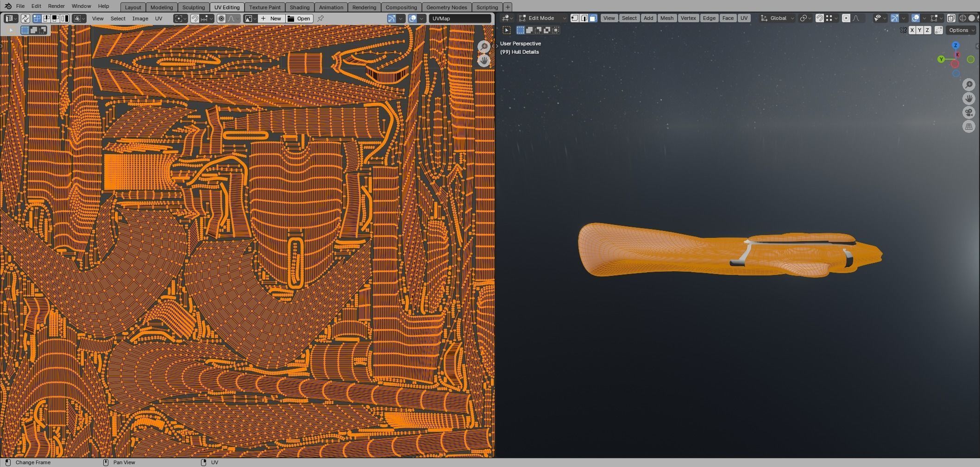Select UV face selection mode

(55, 19)
